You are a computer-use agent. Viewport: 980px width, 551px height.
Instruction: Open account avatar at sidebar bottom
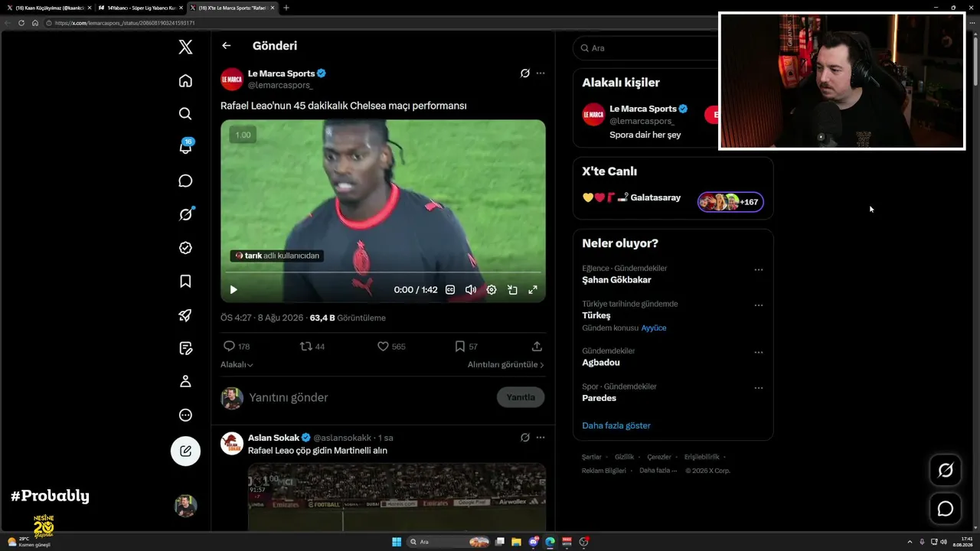pyautogui.click(x=185, y=506)
